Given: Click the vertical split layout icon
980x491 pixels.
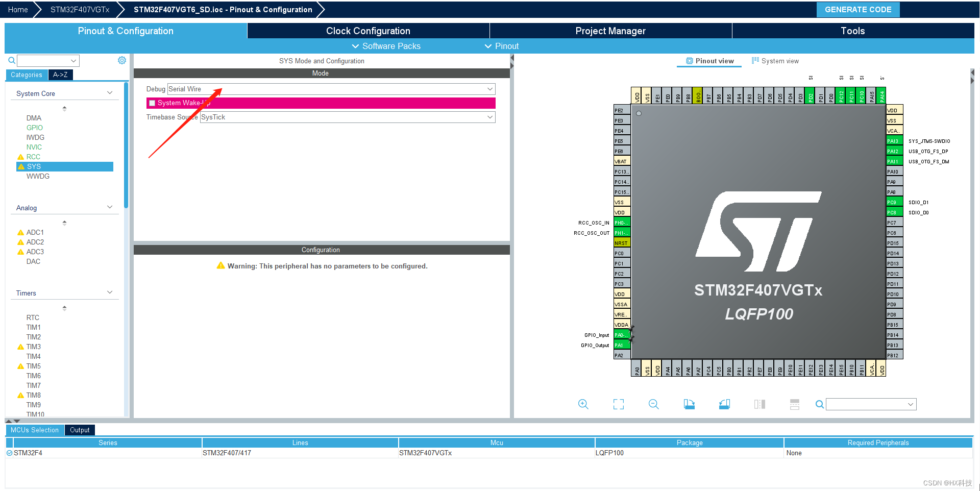Looking at the screenshot, I should 759,404.
